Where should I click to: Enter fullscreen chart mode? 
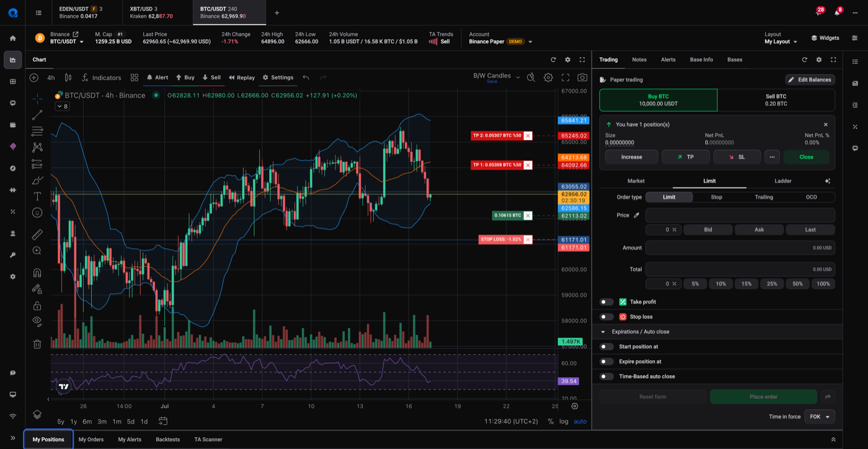point(565,78)
